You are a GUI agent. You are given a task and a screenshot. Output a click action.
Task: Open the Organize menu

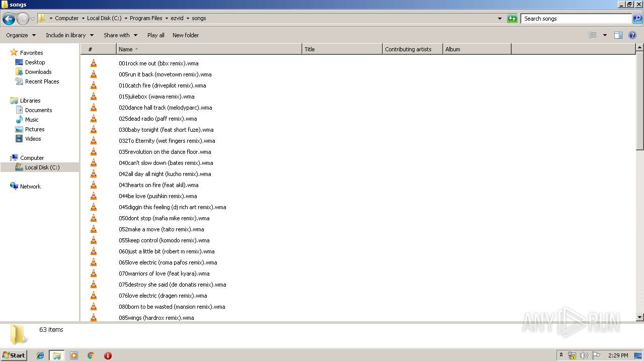[21, 35]
